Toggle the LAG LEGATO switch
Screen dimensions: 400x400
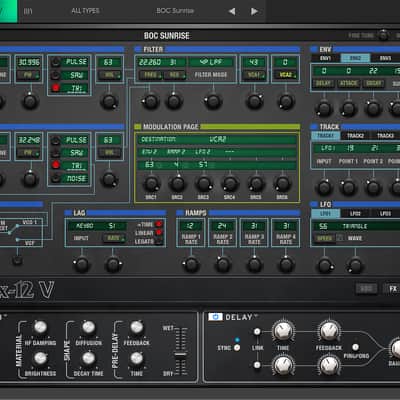click(x=159, y=241)
